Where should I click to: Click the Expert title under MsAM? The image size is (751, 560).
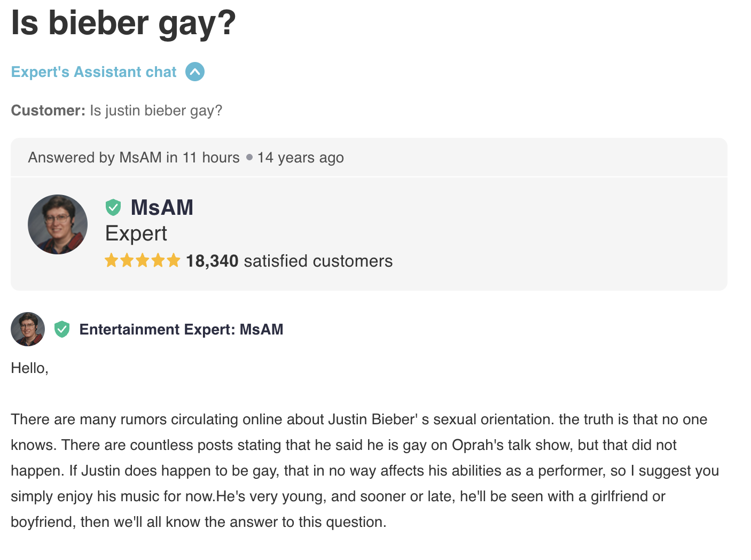[136, 234]
